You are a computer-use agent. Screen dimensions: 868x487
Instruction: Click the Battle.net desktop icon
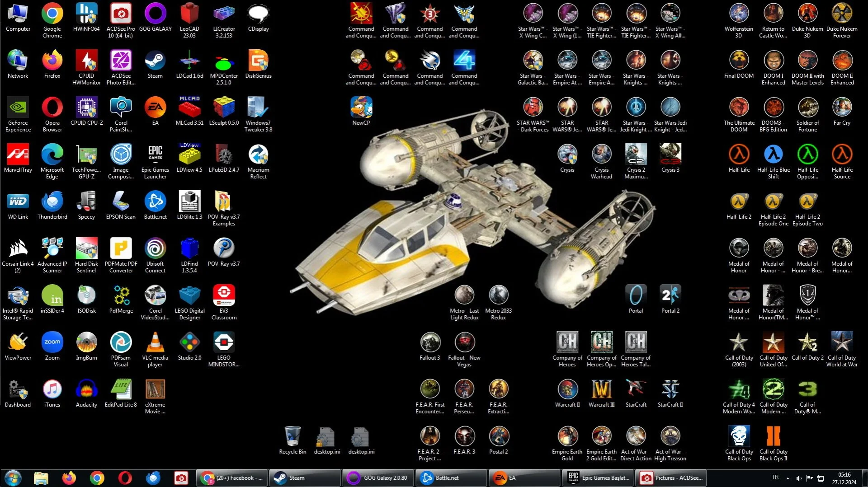click(155, 205)
